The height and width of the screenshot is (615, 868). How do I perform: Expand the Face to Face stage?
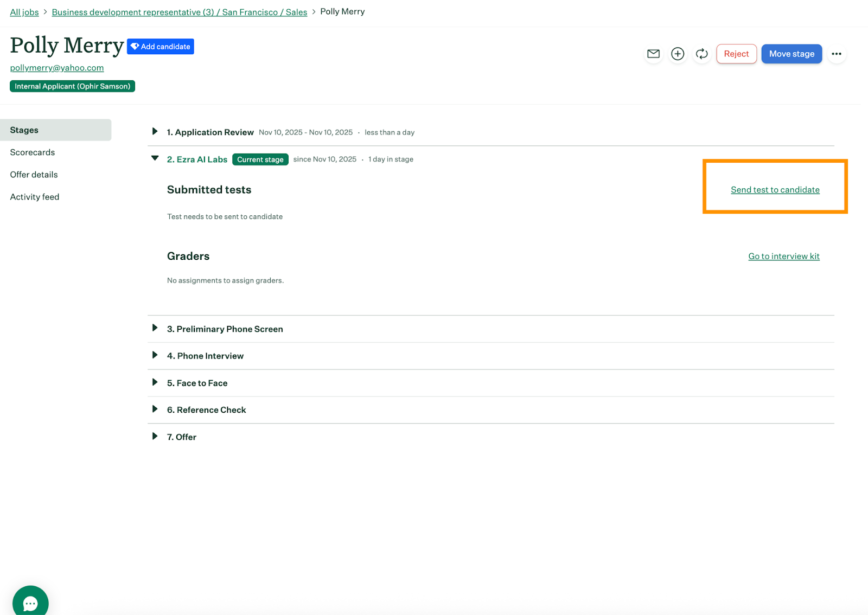[155, 382]
